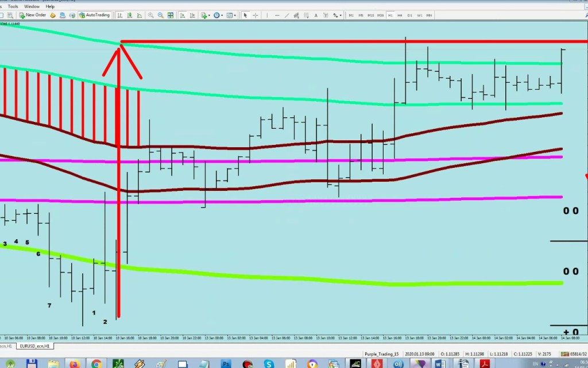Open the indicators list dropdown

coord(210,16)
